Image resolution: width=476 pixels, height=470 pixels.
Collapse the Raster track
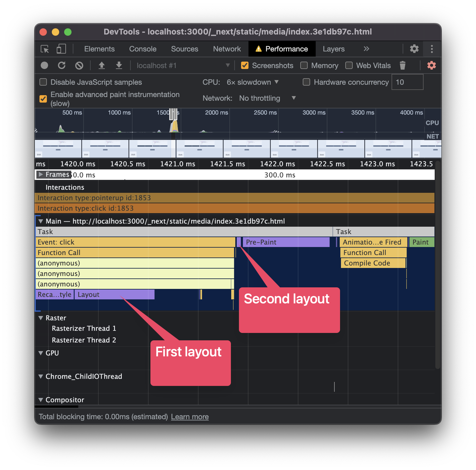point(40,318)
